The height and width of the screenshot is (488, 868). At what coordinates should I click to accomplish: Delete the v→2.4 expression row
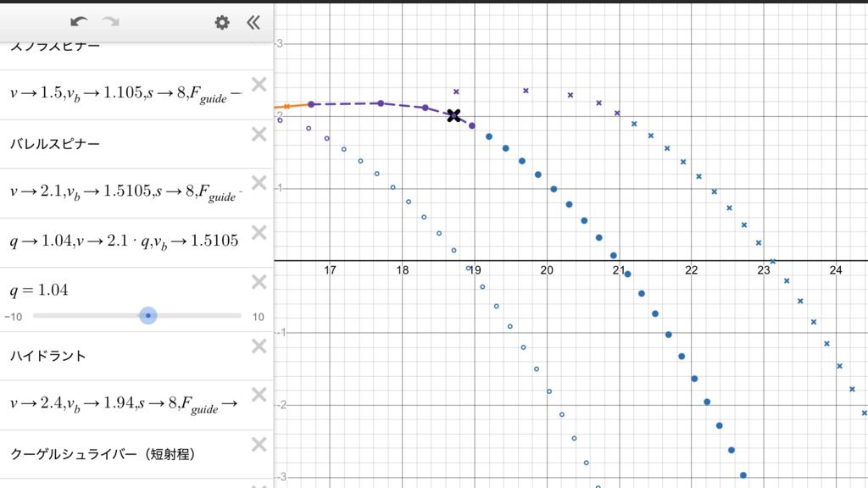tap(259, 395)
